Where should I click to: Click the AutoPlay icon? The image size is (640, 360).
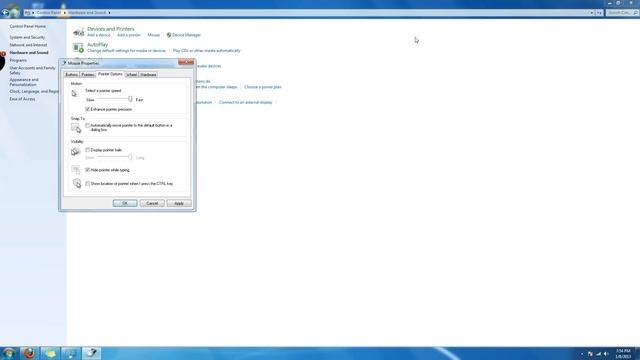click(78, 48)
